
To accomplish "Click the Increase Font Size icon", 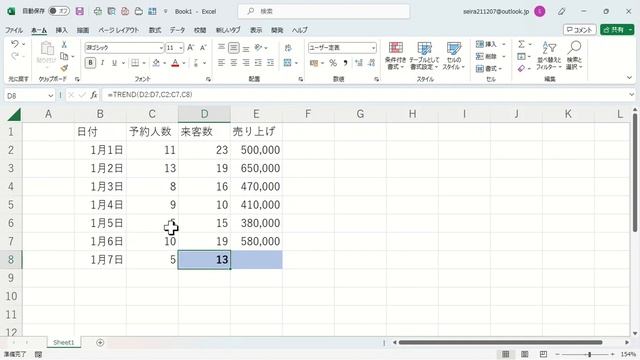I will click(x=191, y=48).
